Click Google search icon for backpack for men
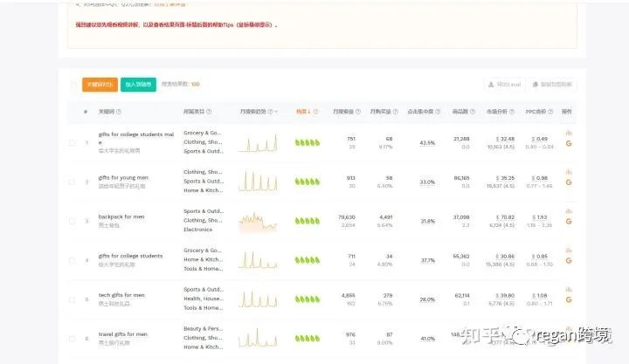Screen dimensions: 629x364 pos(569,222)
